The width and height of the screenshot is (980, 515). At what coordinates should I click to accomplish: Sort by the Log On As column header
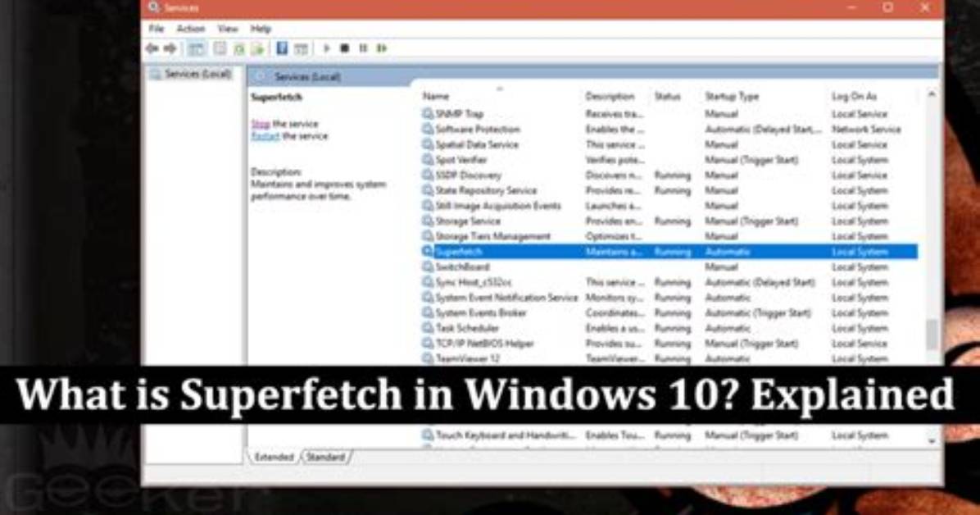(854, 96)
